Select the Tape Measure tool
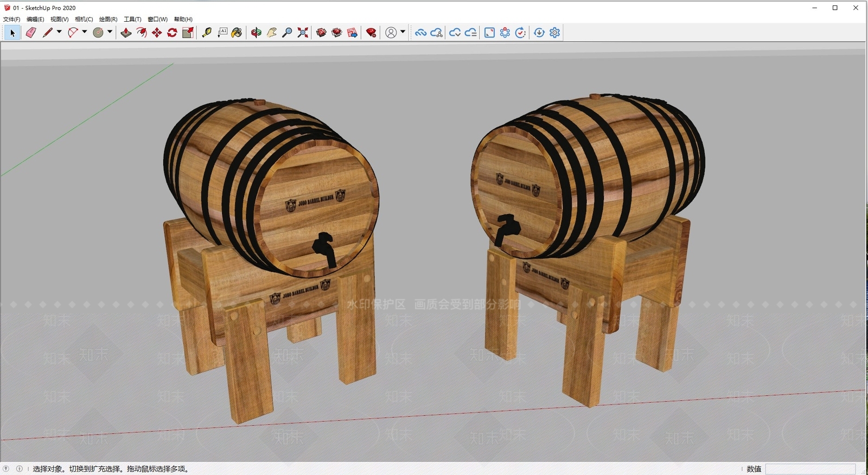The image size is (868, 475). point(207,33)
